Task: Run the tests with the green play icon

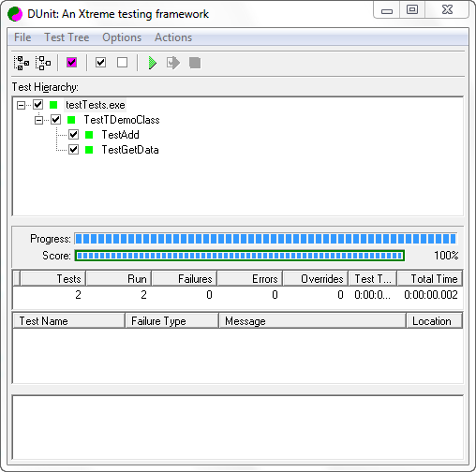Action: pyautogui.click(x=152, y=63)
